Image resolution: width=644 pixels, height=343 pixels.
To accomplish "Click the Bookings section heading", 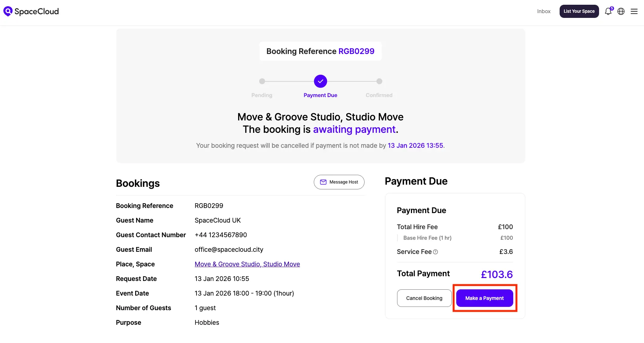I will click(x=138, y=183).
